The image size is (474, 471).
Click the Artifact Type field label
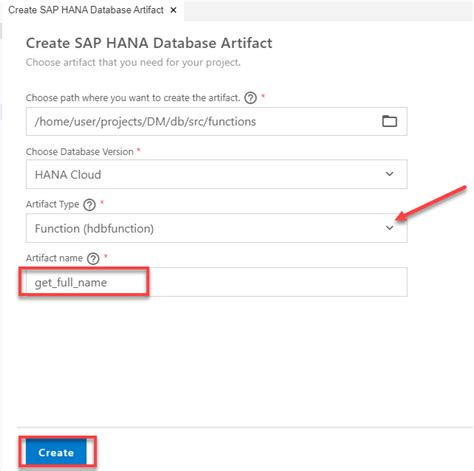pos(52,204)
